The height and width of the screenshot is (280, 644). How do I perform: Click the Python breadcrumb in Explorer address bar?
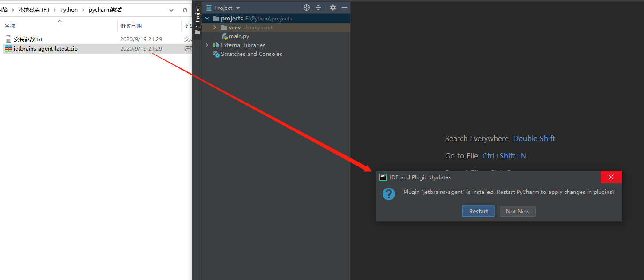click(69, 9)
